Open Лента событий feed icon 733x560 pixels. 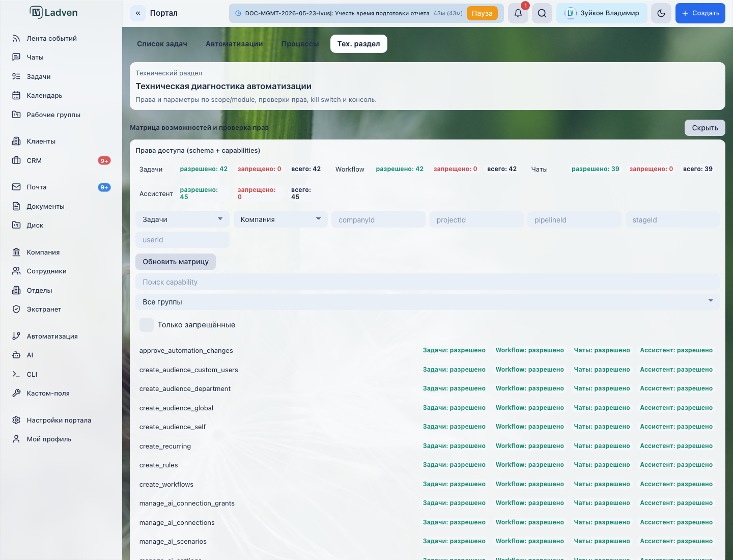click(x=16, y=38)
